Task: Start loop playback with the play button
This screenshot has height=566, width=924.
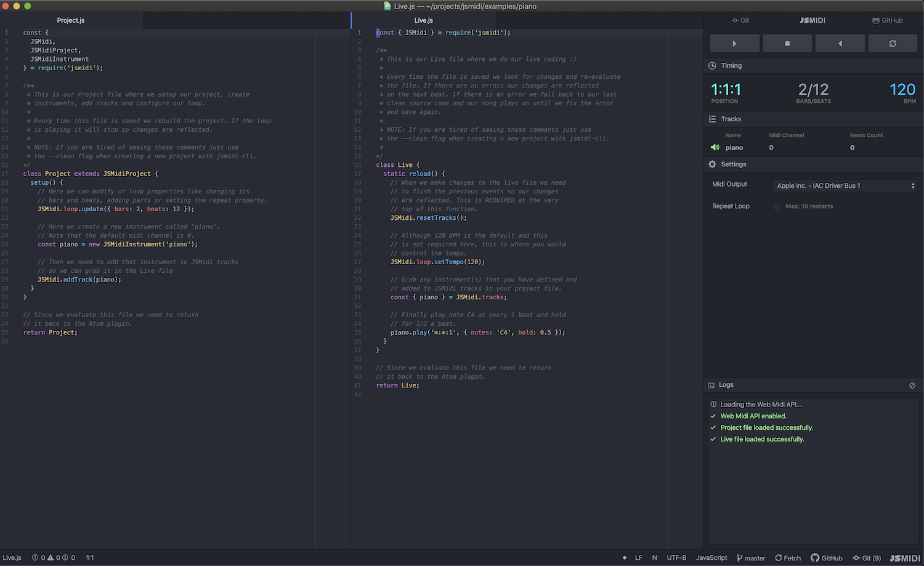Action: coord(734,44)
